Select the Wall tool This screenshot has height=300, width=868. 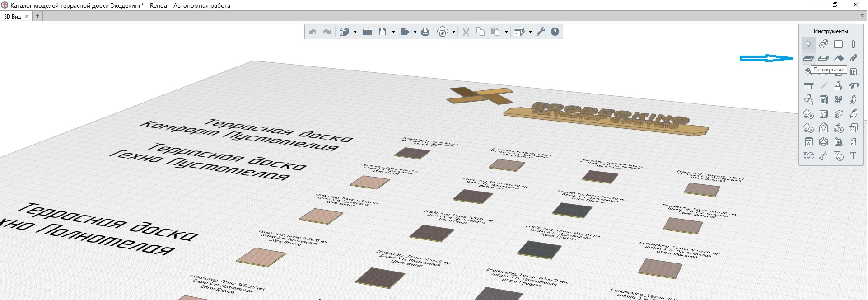839,44
